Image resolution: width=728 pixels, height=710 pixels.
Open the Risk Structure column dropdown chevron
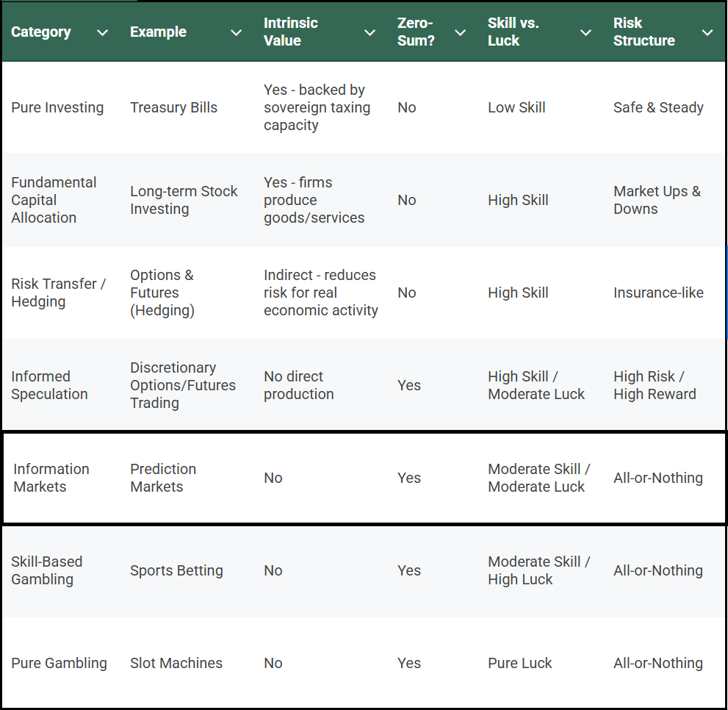707,32
